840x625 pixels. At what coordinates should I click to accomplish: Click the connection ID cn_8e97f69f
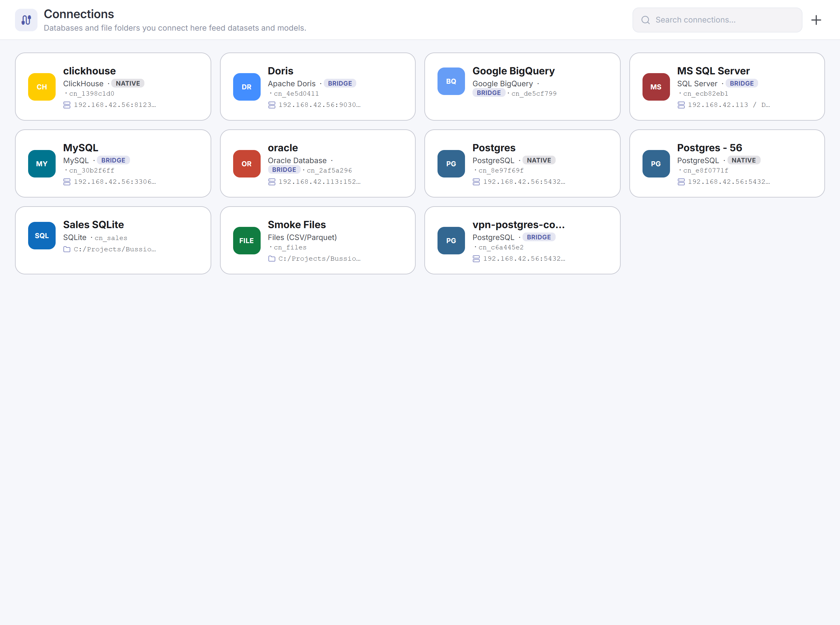click(501, 170)
